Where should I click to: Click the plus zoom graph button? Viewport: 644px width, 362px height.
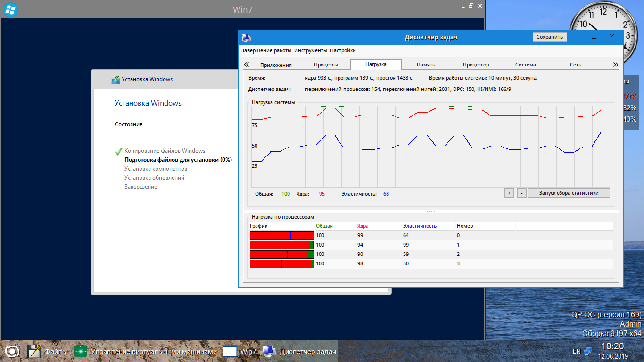pyautogui.click(x=509, y=193)
